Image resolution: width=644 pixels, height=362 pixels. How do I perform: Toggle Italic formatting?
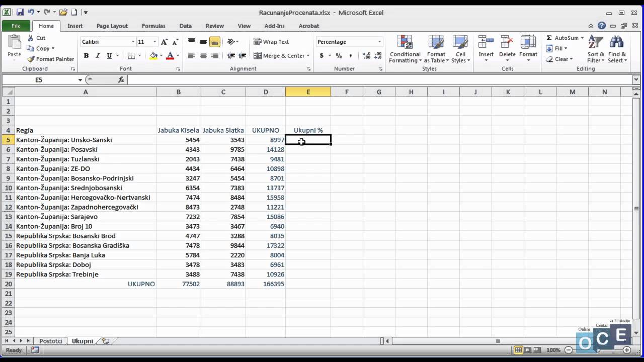98,56
